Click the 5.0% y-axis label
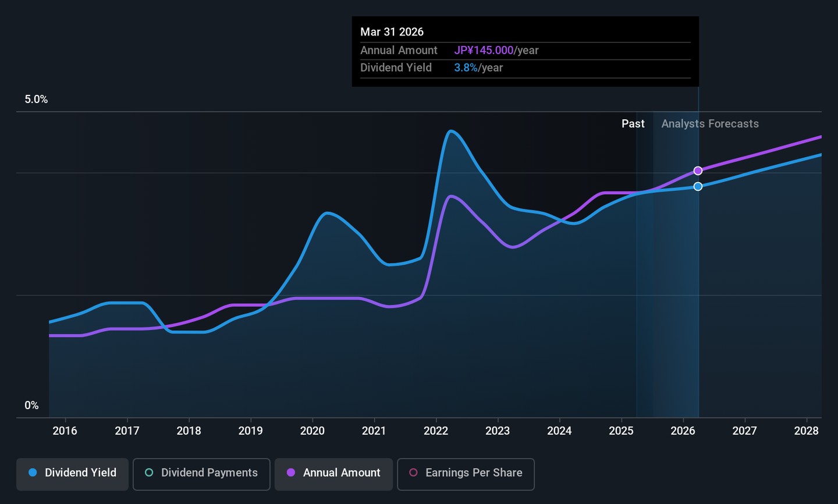 pyautogui.click(x=36, y=100)
